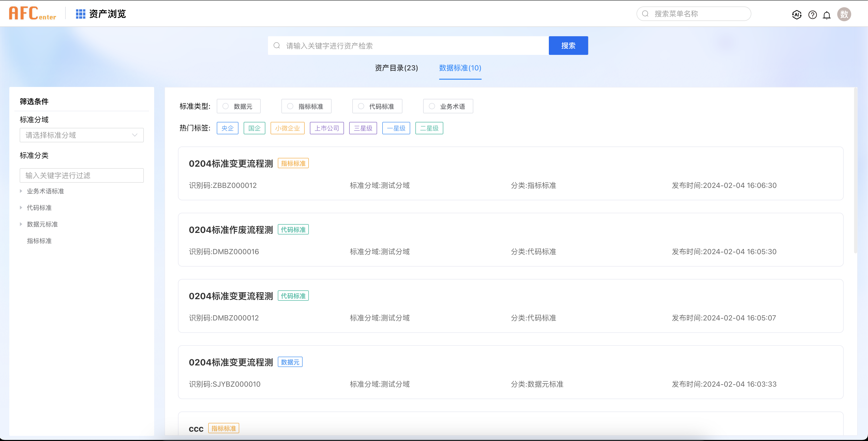Open 0204标准变更流程测 with code ZBBZ000012
The height and width of the screenshot is (441, 868).
(x=231, y=164)
